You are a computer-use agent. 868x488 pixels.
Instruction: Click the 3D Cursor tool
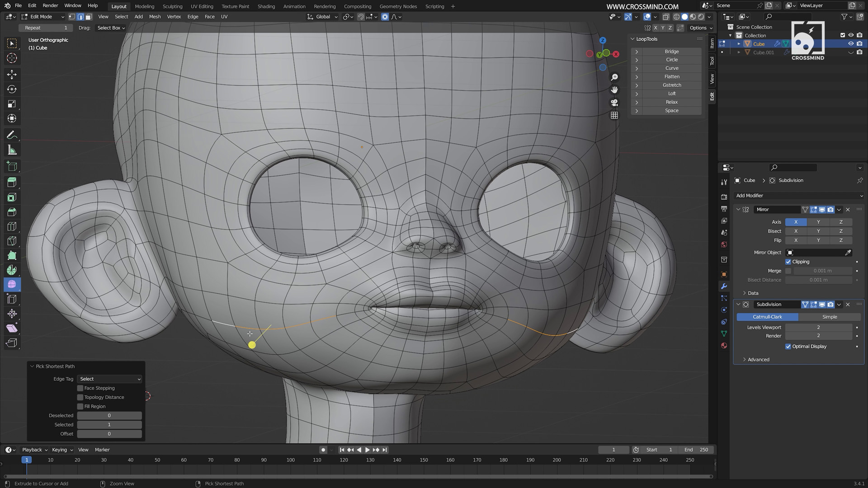(12, 58)
